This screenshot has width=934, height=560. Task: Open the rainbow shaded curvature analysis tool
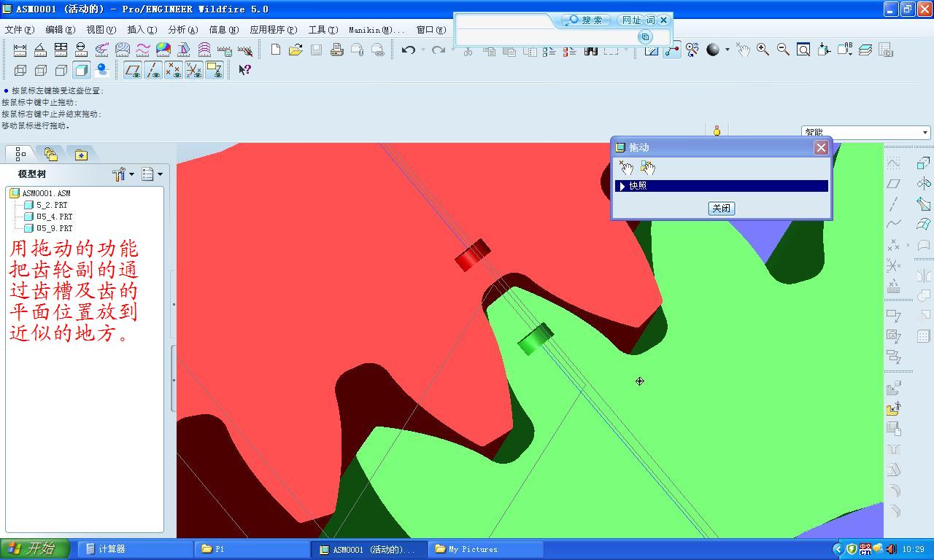[x=163, y=50]
